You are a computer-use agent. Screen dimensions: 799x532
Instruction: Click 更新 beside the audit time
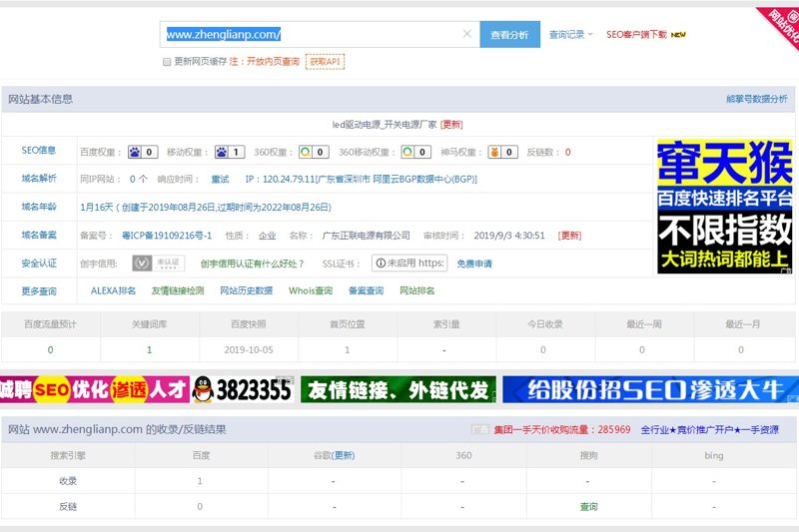(x=569, y=236)
